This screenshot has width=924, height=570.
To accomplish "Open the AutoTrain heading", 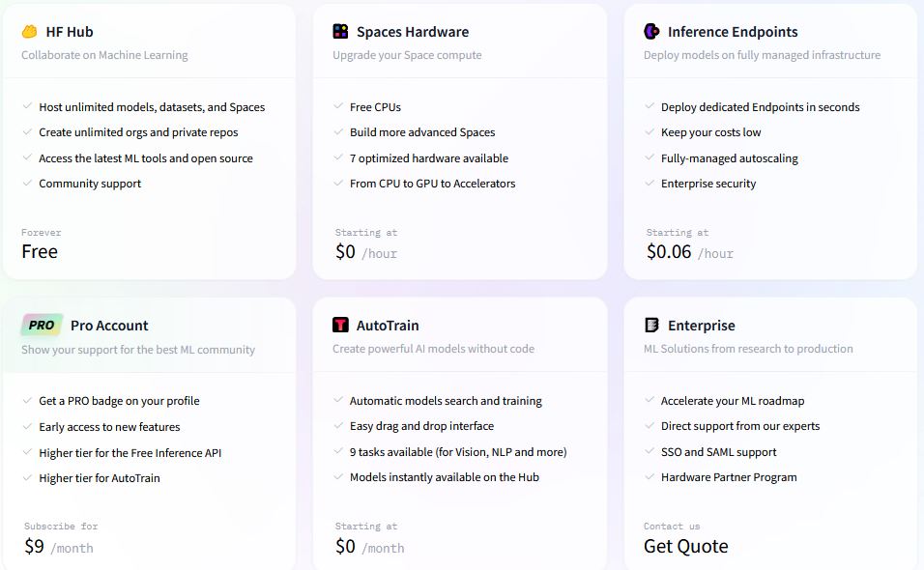I will point(388,326).
